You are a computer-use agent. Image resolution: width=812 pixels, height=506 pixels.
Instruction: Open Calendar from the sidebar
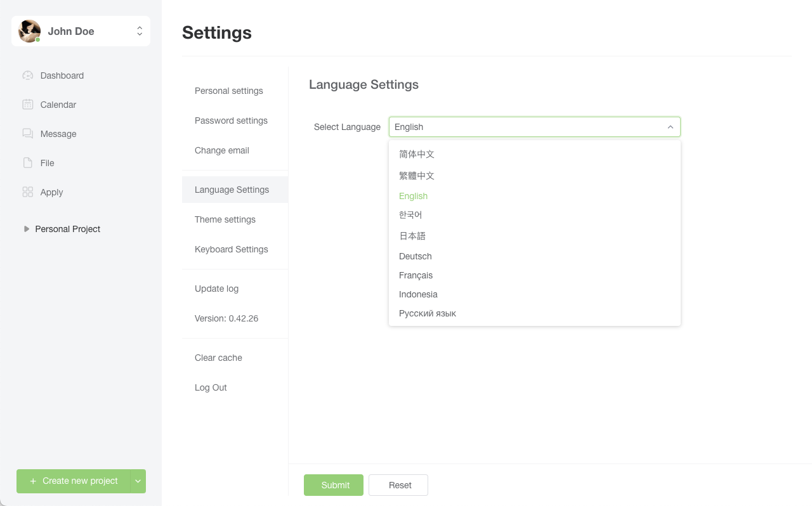click(x=81, y=105)
